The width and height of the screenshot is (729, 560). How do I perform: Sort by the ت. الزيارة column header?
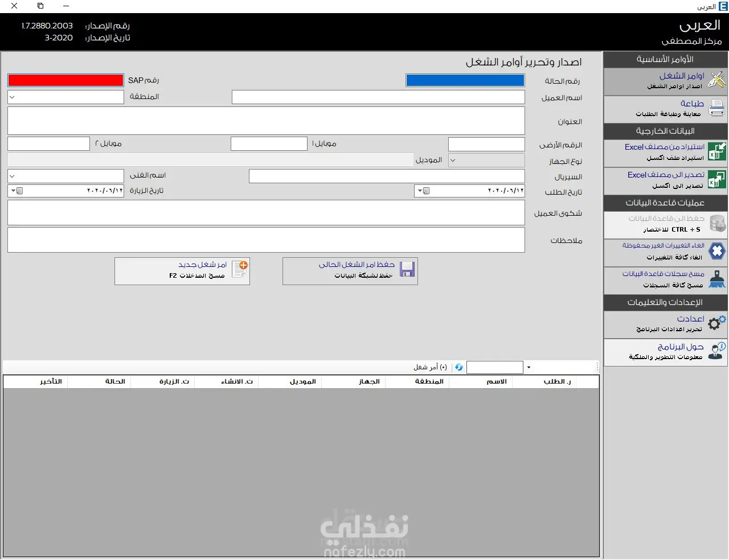point(162,382)
